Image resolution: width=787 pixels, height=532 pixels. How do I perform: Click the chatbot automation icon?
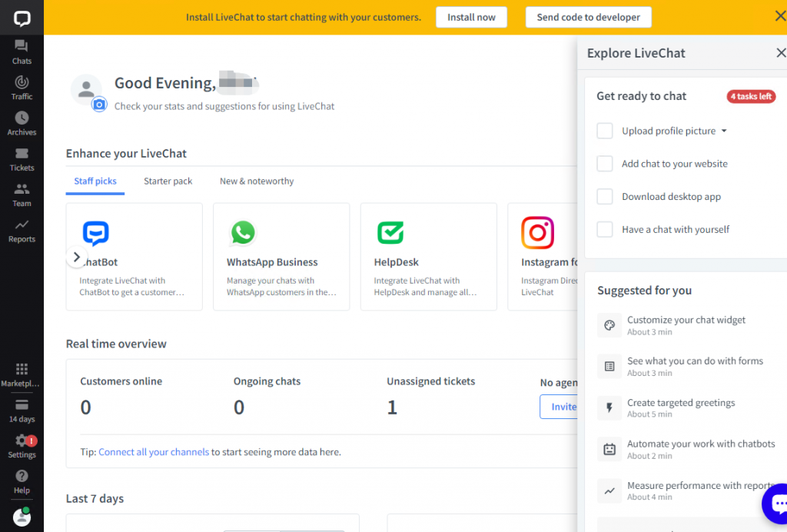pyautogui.click(x=609, y=449)
